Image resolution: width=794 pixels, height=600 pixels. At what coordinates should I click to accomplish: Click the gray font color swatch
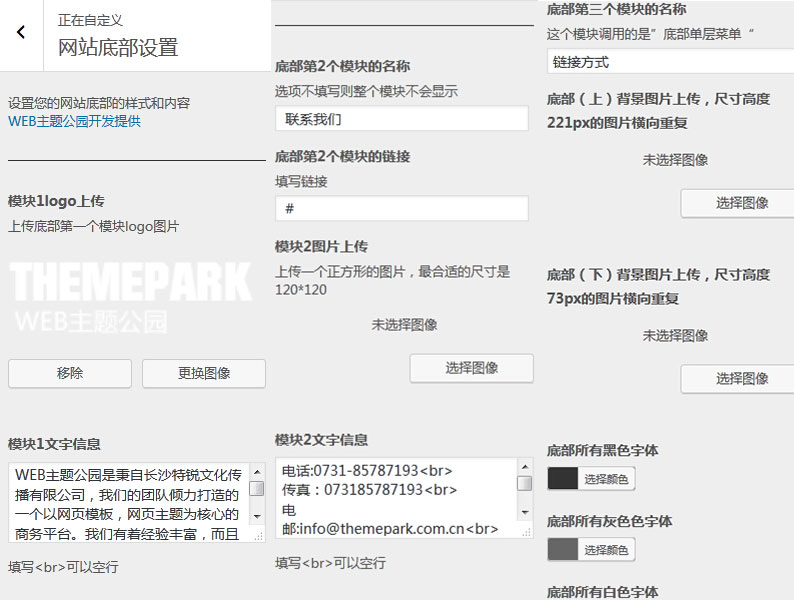point(563,550)
